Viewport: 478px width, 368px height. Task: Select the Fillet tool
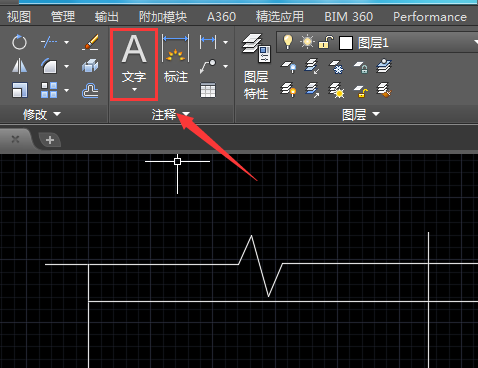click(49, 66)
